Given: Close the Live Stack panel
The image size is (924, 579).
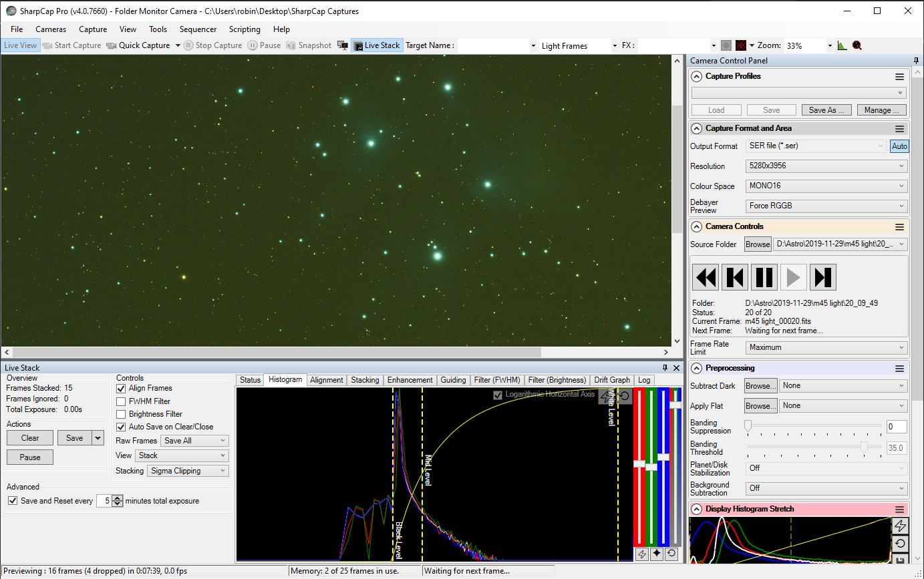Looking at the screenshot, I should click(x=675, y=368).
